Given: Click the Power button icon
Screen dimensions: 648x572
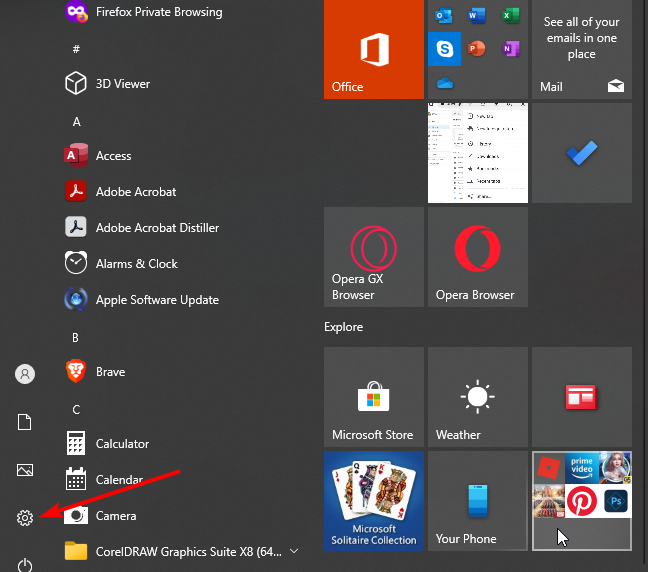Looking at the screenshot, I should (25, 565).
